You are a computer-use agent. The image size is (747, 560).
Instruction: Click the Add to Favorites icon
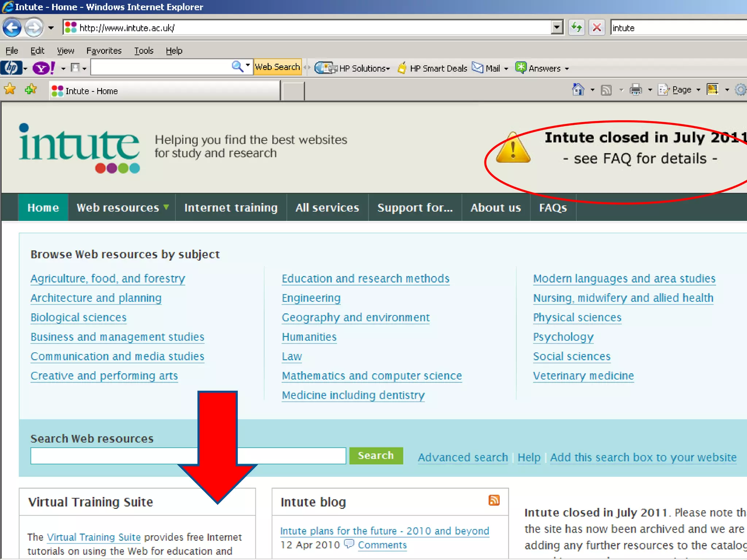(31, 89)
